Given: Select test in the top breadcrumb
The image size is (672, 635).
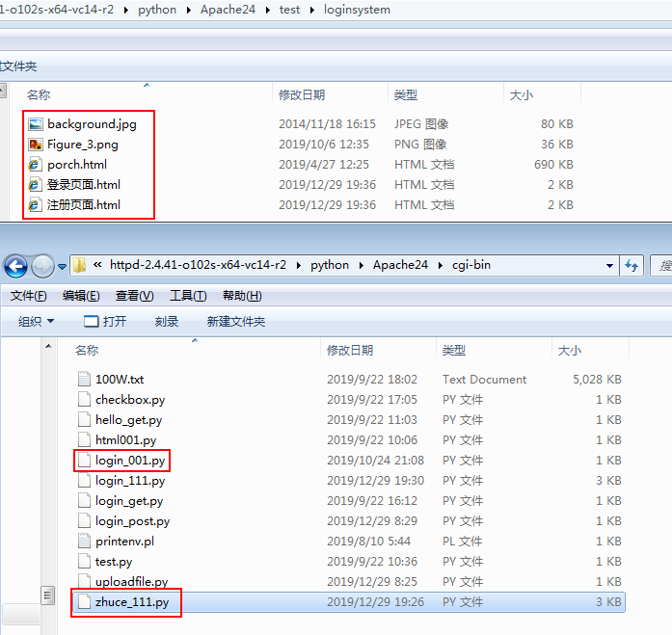Looking at the screenshot, I should click(x=289, y=10).
